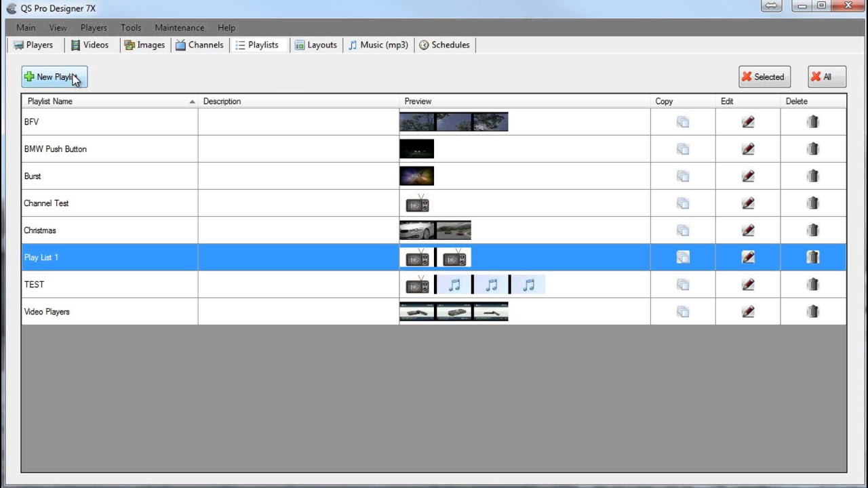Viewport: 868px width, 488px height.
Task: Open the Players menu
Action: coord(94,28)
